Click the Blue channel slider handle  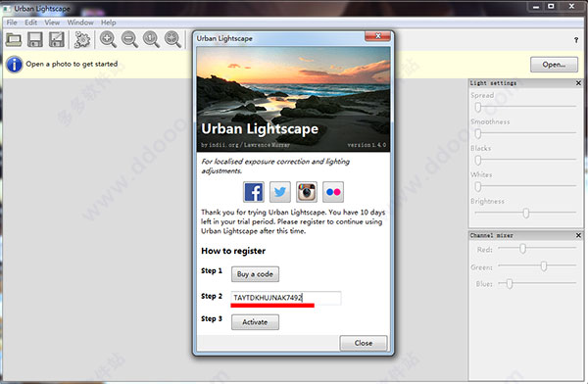[510, 283]
